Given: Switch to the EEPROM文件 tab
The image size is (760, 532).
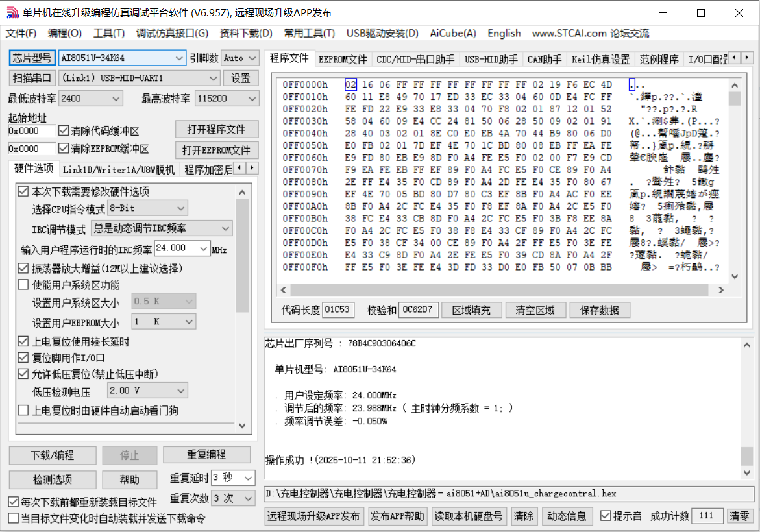Looking at the screenshot, I should [343, 60].
